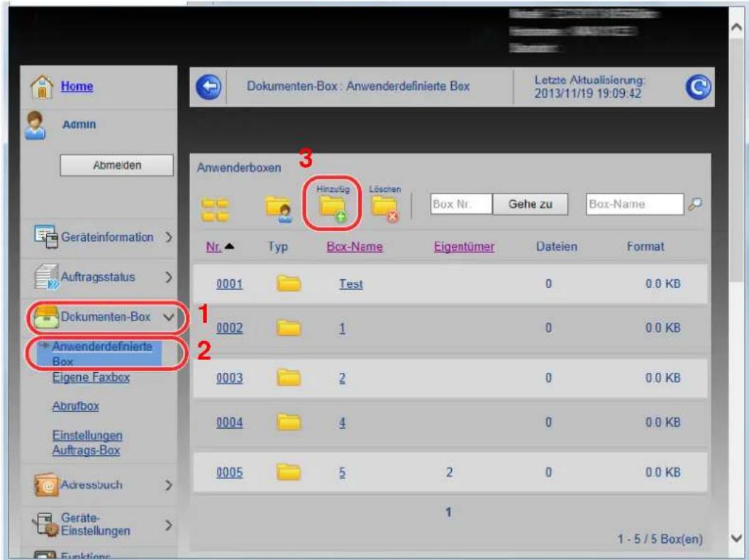Open the box named 5

(342, 473)
